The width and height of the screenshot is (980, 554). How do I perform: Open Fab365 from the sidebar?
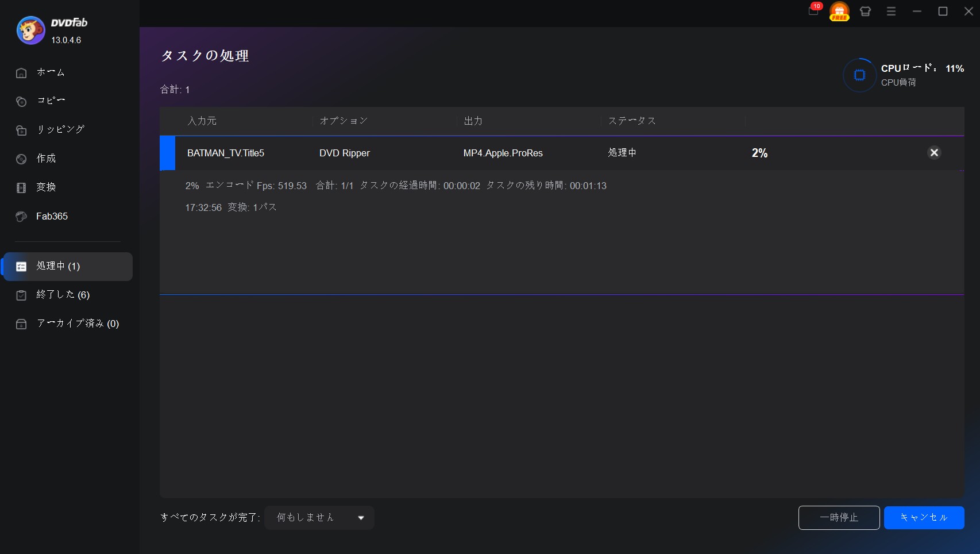(x=52, y=216)
